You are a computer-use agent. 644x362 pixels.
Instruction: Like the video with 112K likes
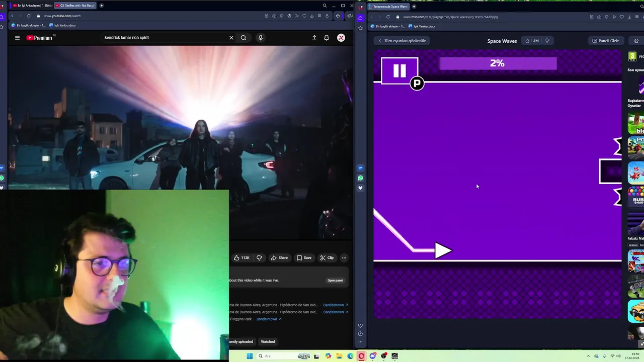click(x=242, y=258)
